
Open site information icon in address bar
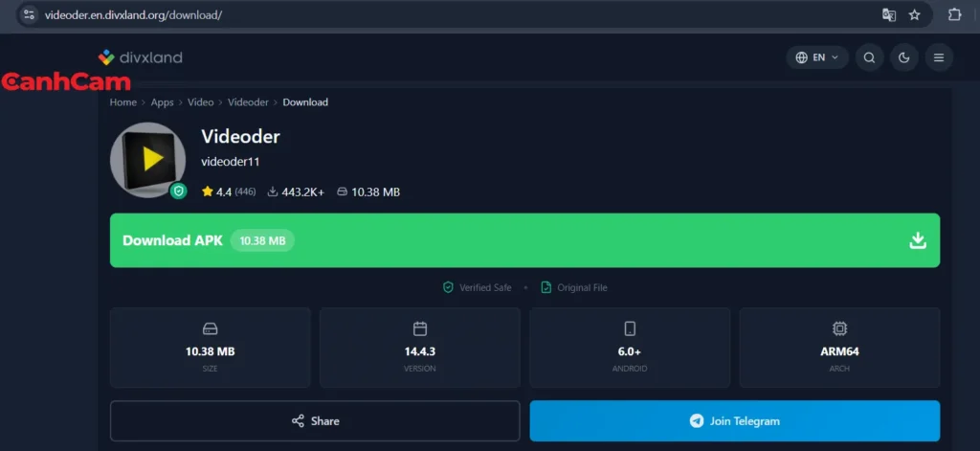(x=29, y=15)
